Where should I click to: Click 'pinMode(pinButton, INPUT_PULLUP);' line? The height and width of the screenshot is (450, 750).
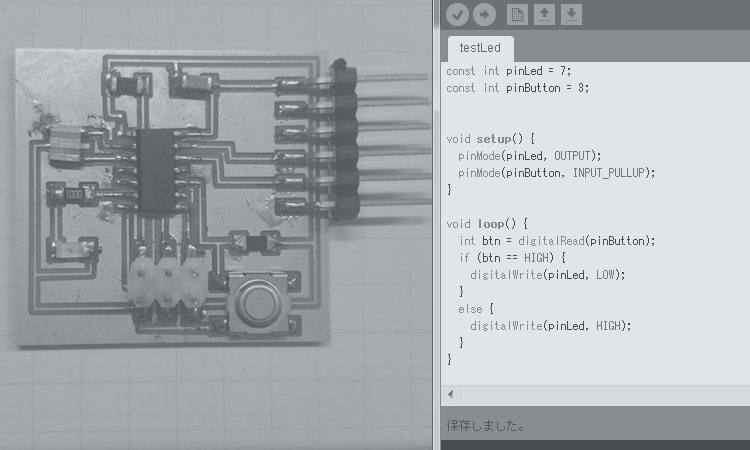pos(556,173)
